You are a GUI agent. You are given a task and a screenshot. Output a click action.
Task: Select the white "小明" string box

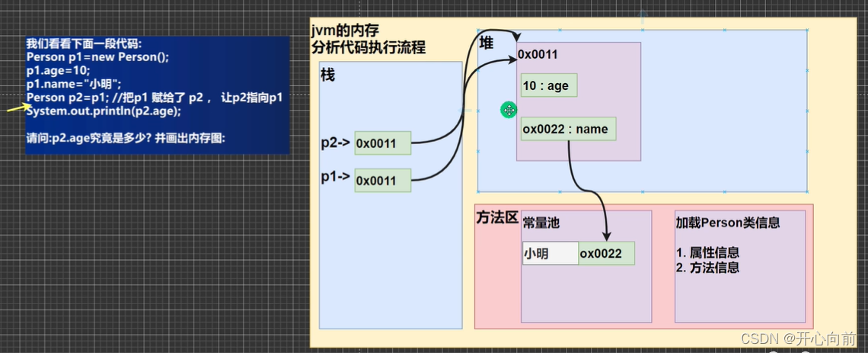tap(550, 253)
